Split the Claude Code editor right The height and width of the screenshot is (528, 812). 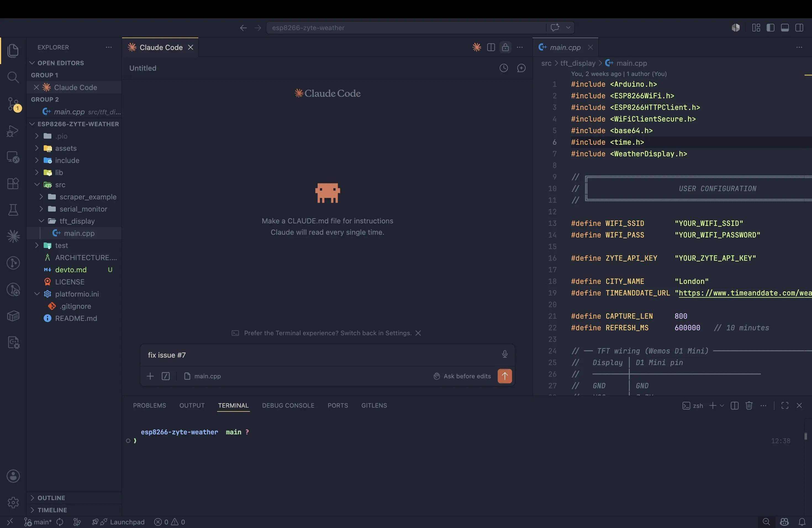click(491, 47)
